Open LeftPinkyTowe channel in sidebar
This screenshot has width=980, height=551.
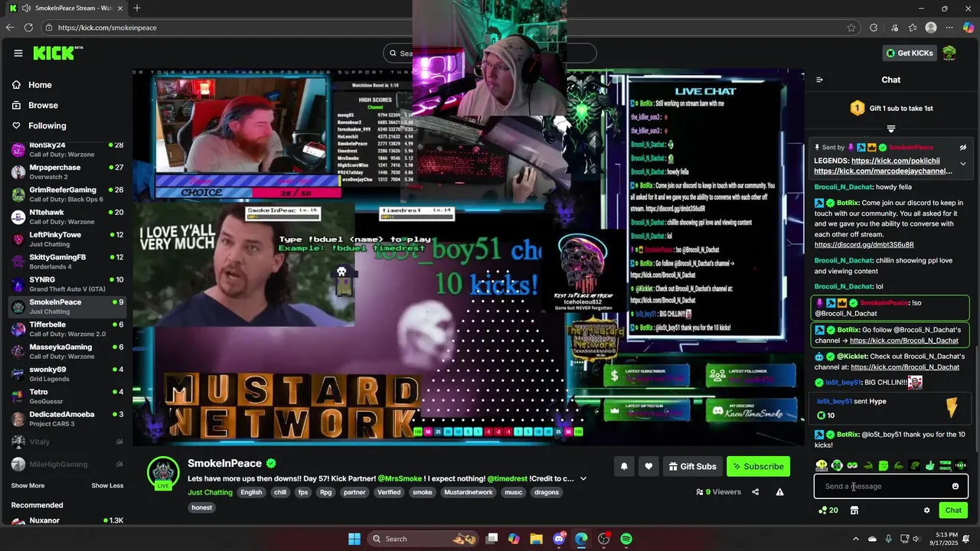[67, 239]
